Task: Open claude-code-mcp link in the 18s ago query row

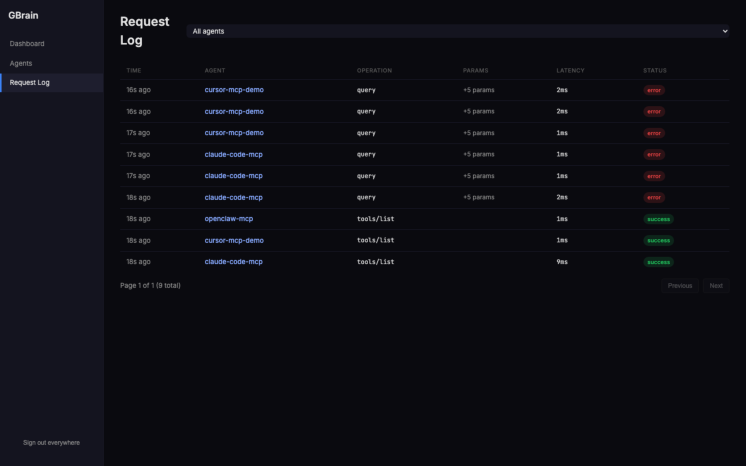Action: (x=234, y=198)
